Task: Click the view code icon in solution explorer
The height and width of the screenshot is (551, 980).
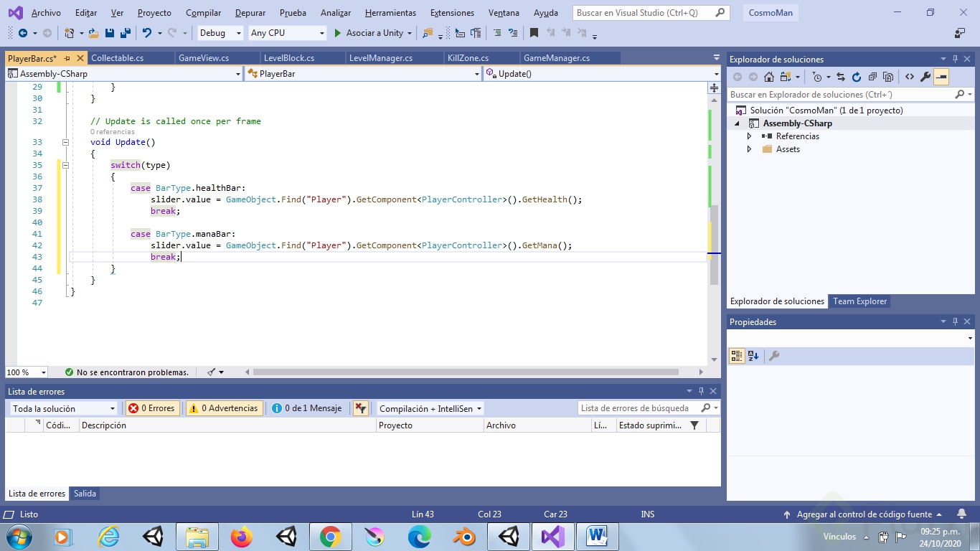Action: click(910, 77)
